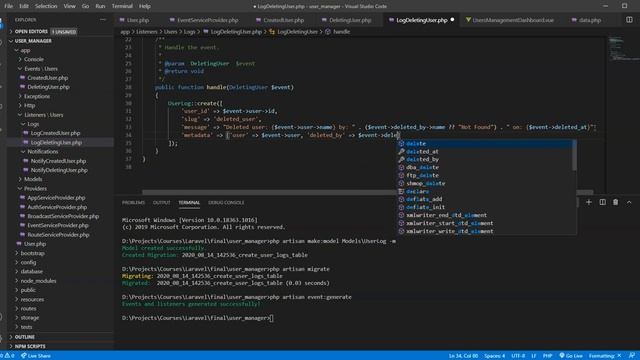The image size is (640, 360).
Task: Switch to the Output panel tab
Action: [161, 202]
